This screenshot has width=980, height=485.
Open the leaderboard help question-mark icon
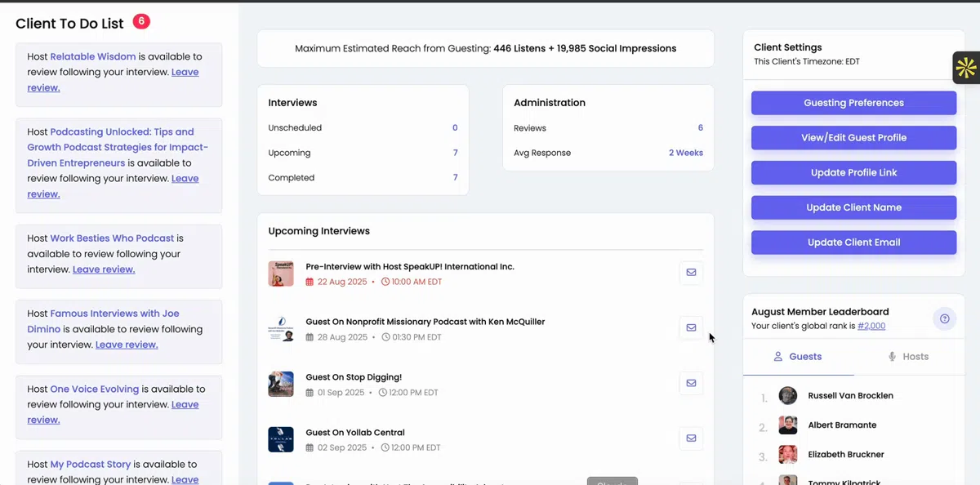point(945,318)
